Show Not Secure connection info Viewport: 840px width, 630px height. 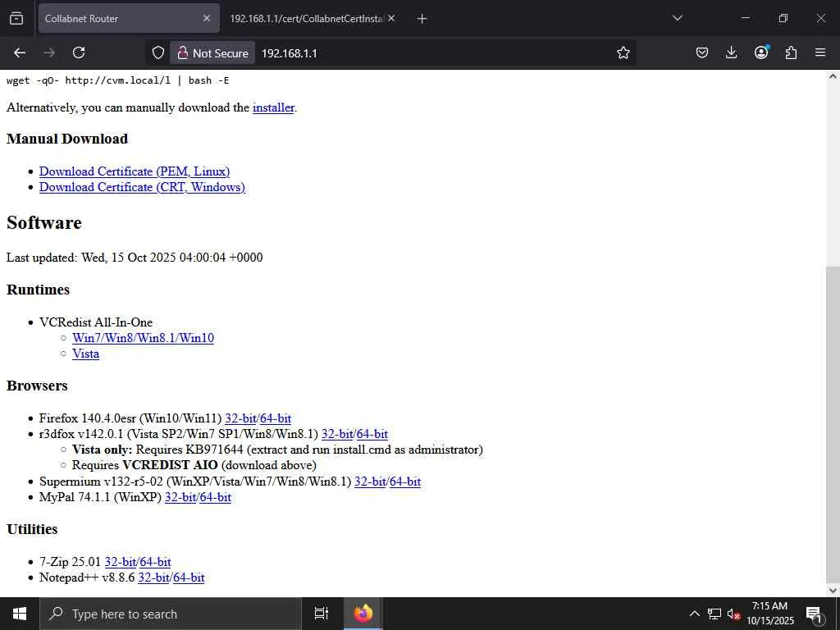212,53
